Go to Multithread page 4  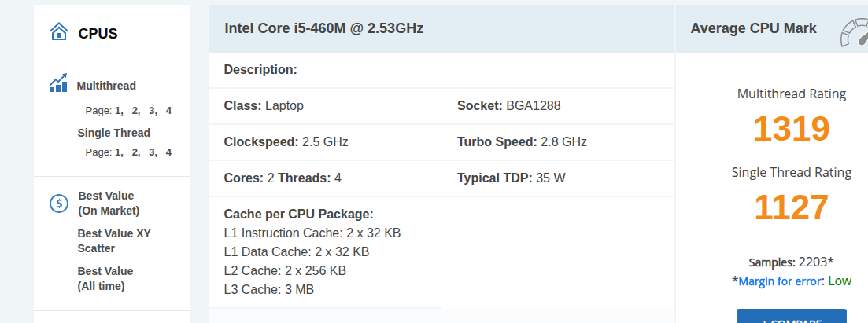pos(168,110)
